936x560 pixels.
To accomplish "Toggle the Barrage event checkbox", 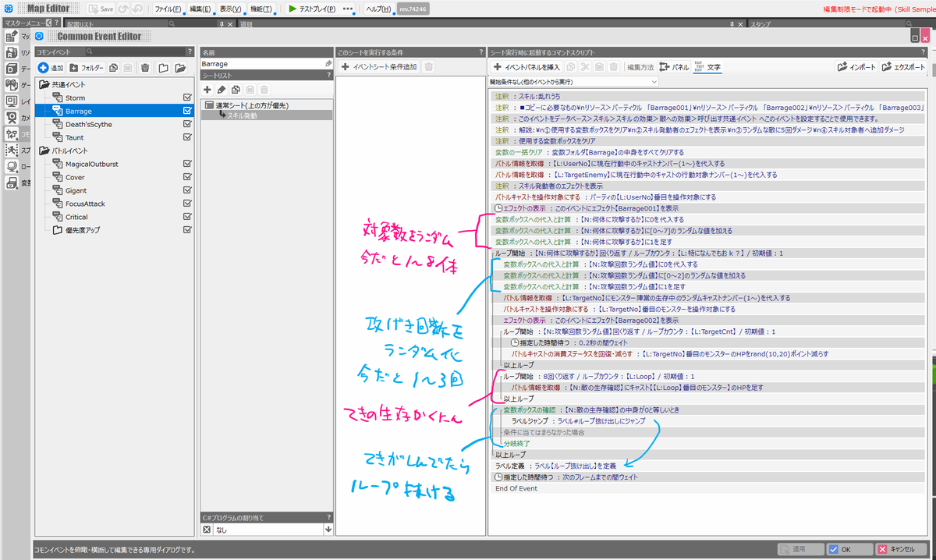I will 187,112.
